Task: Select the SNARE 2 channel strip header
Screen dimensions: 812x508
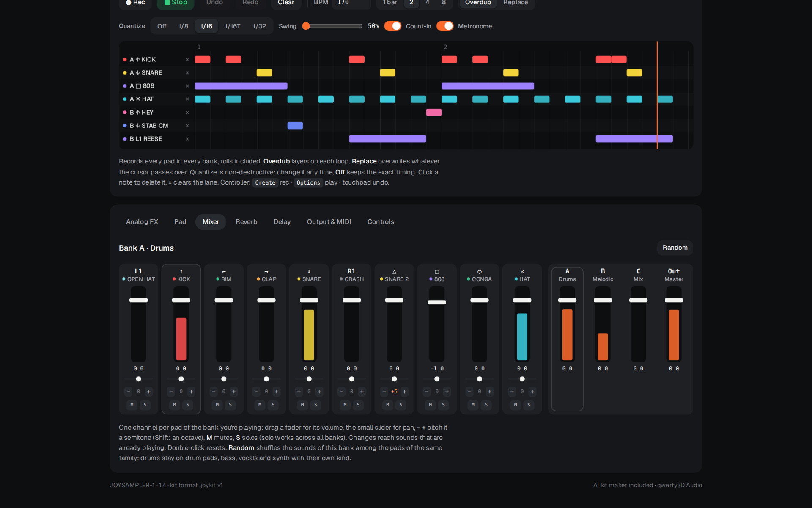Action: pyautogui.click(x=394, y=275)
